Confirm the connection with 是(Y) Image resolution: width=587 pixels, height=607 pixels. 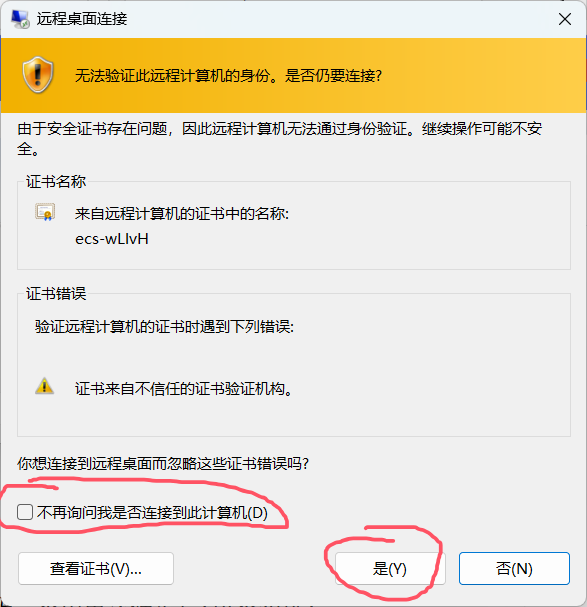click(390, 569)
